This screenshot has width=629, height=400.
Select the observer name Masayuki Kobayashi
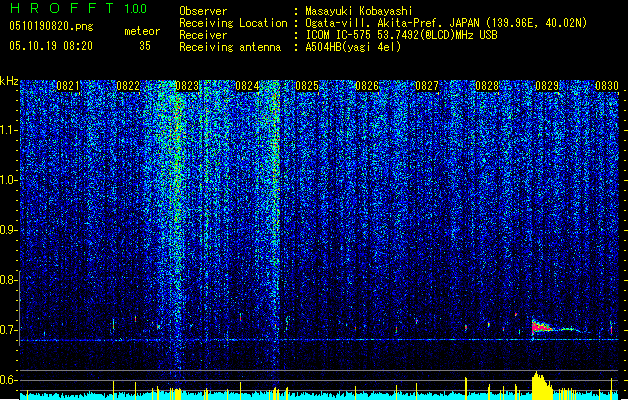(359, 11)
